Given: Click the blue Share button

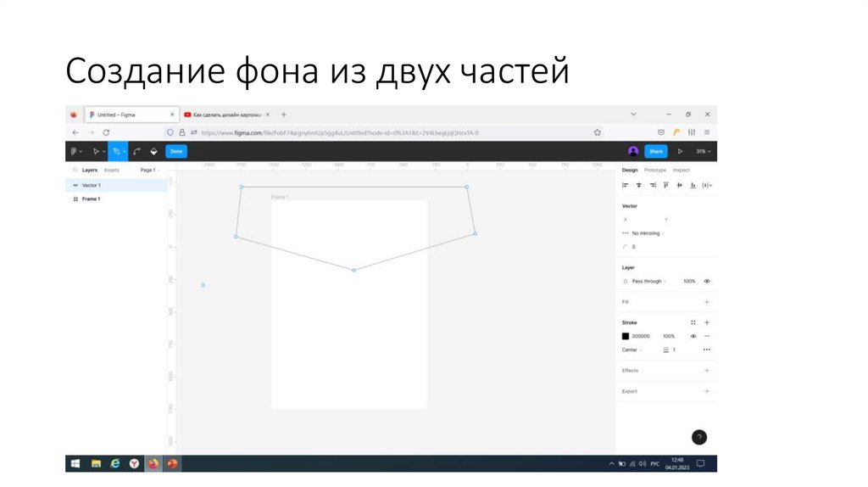Looking at the screenshot, I should (656, 151).
